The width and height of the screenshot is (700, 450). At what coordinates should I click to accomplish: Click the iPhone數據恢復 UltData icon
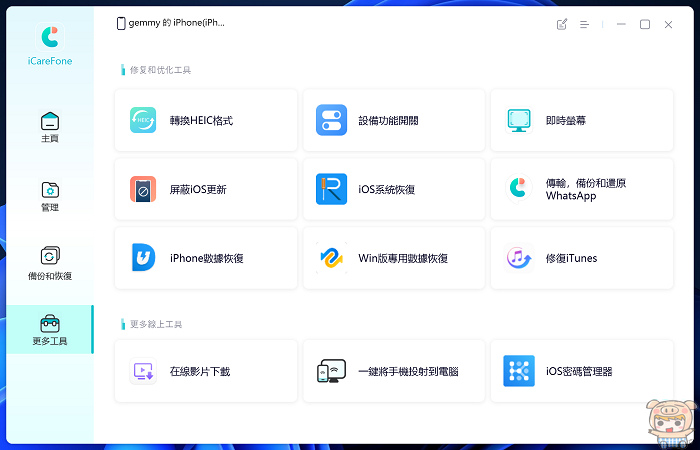143,258
